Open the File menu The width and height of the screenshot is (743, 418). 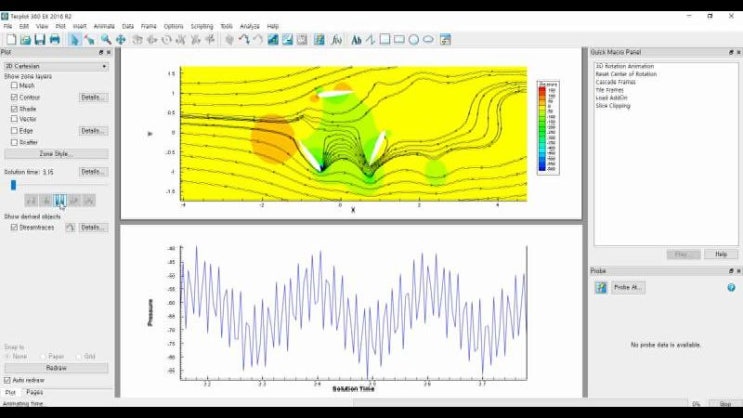(8, 26)
